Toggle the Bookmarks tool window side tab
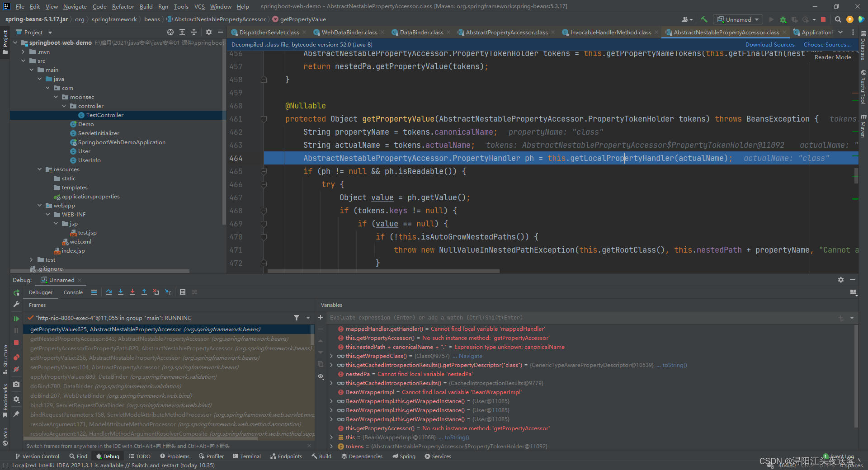Viewport: 868px width, 470px height. 5,401
